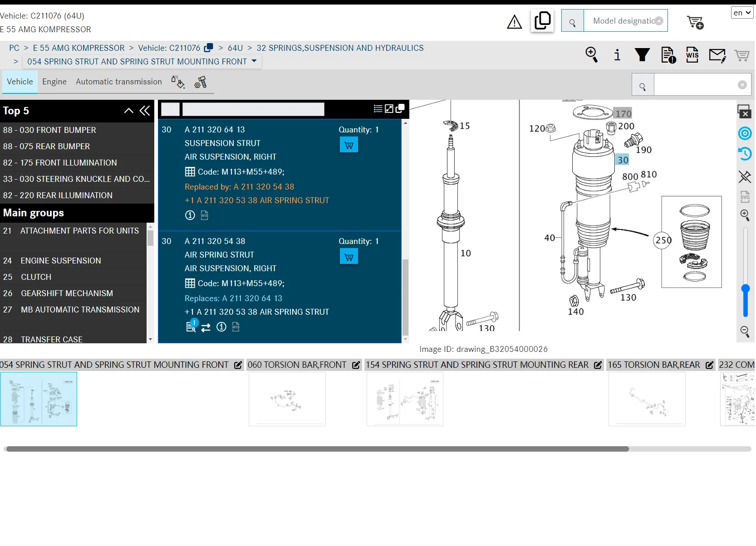Screen dimensions: 756x546
Task: Click replacement arrows icon for AIR SPRING STRUT
Action: coord(206,327)
